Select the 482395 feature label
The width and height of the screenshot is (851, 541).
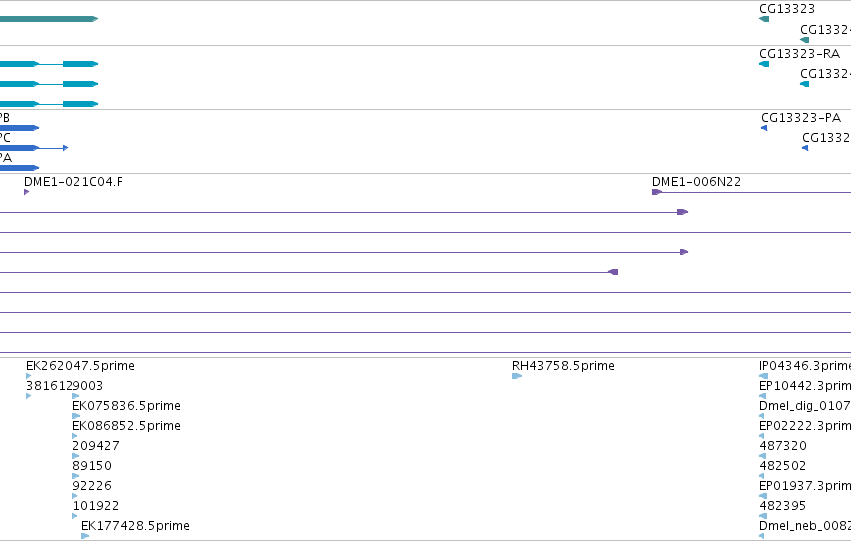[x=782, y=506]
